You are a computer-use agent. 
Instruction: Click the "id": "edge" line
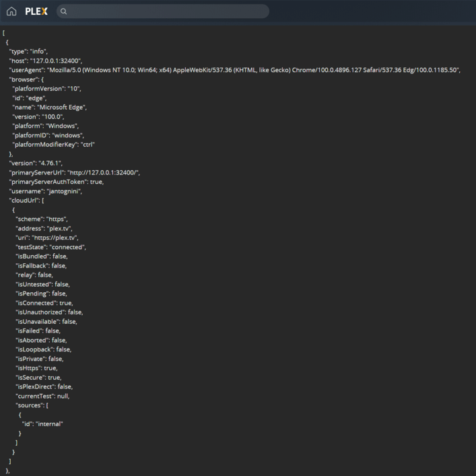[x=30, y=98]
